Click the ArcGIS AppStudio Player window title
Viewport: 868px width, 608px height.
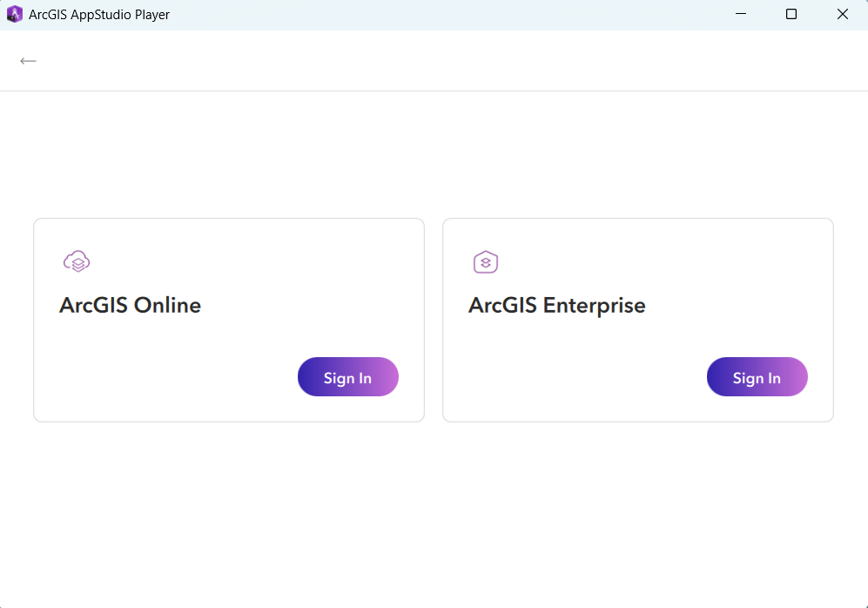pyautogui.click(x=99, y=15)
